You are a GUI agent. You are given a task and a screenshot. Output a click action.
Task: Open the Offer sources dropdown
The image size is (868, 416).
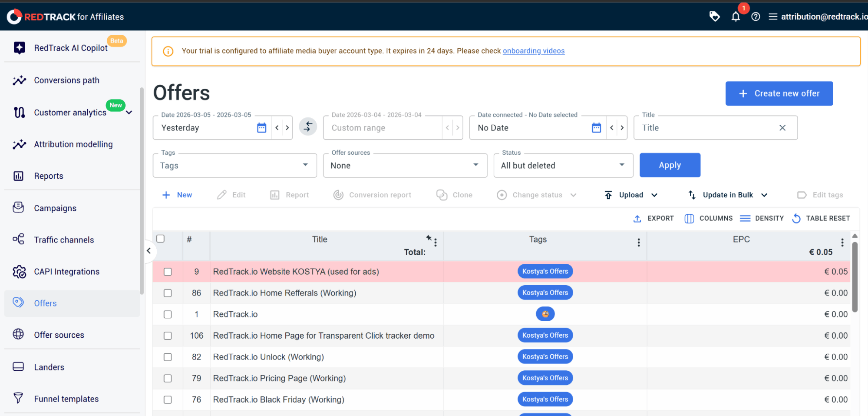pyautogui.click(x=405, y=165)
